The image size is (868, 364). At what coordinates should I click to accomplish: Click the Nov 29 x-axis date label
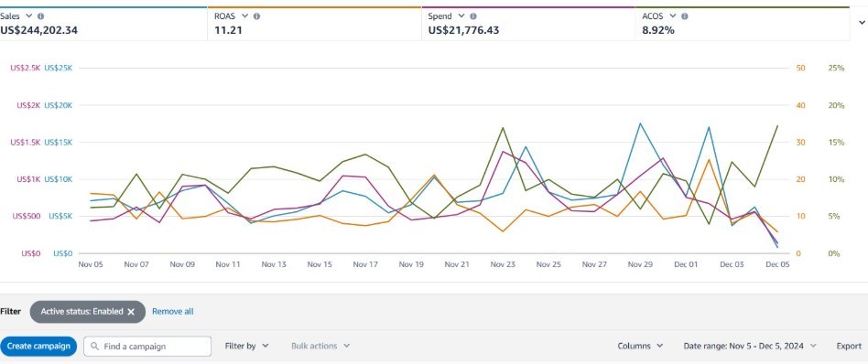tap(640, 264)
